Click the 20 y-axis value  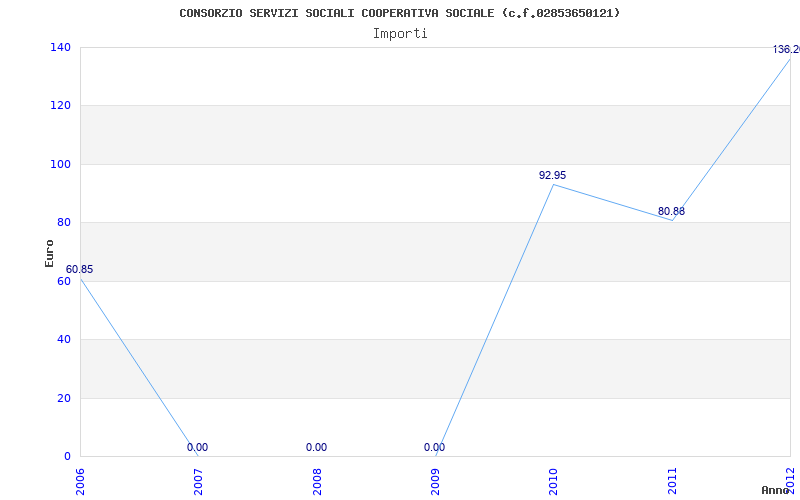pyautogui.click(x=64, y=398)
